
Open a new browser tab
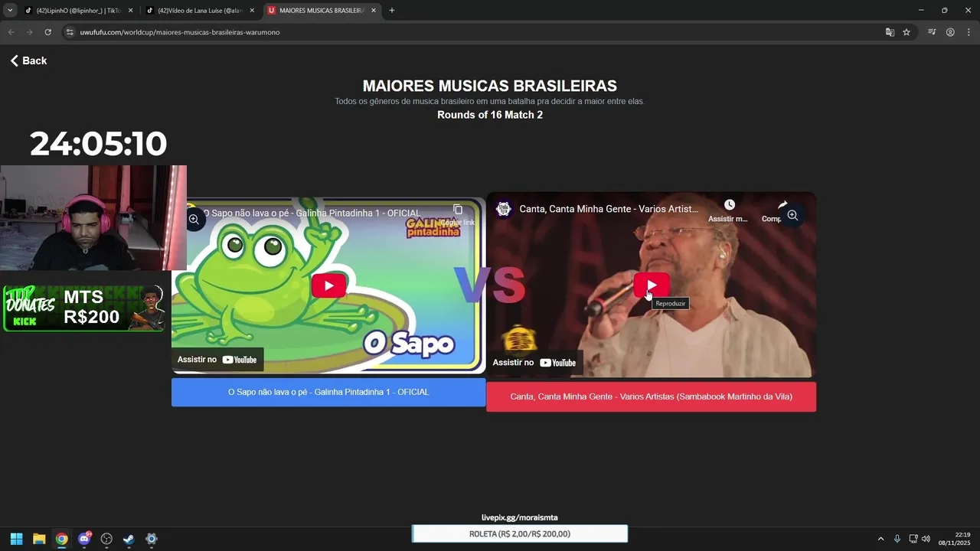click(x=392, y=11)
